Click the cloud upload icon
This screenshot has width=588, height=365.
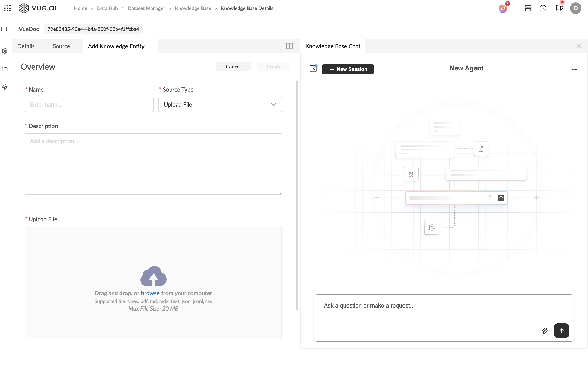point(153,276)
